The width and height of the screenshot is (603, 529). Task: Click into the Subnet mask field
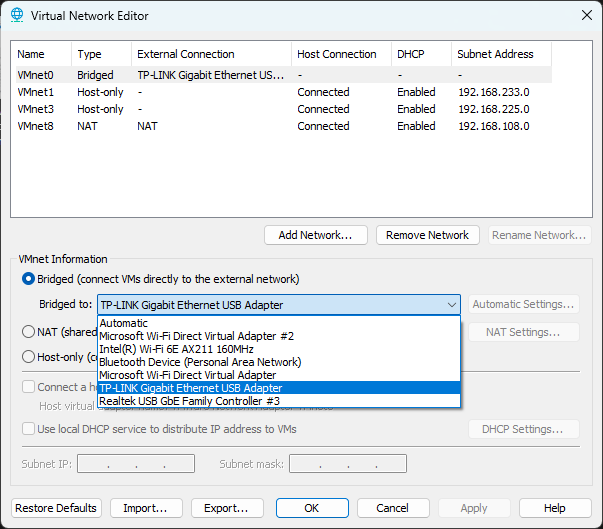(x=348, y=463)
